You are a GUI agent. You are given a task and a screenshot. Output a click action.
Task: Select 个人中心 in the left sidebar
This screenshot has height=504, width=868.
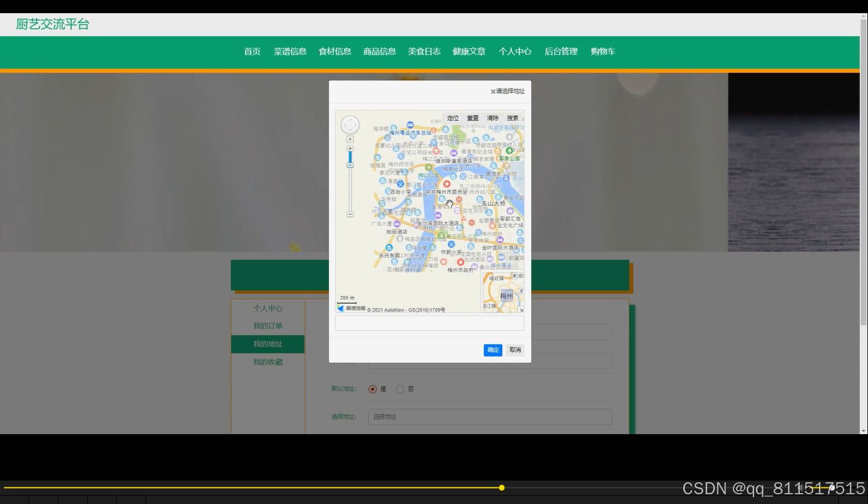click(x=268, y=308)
